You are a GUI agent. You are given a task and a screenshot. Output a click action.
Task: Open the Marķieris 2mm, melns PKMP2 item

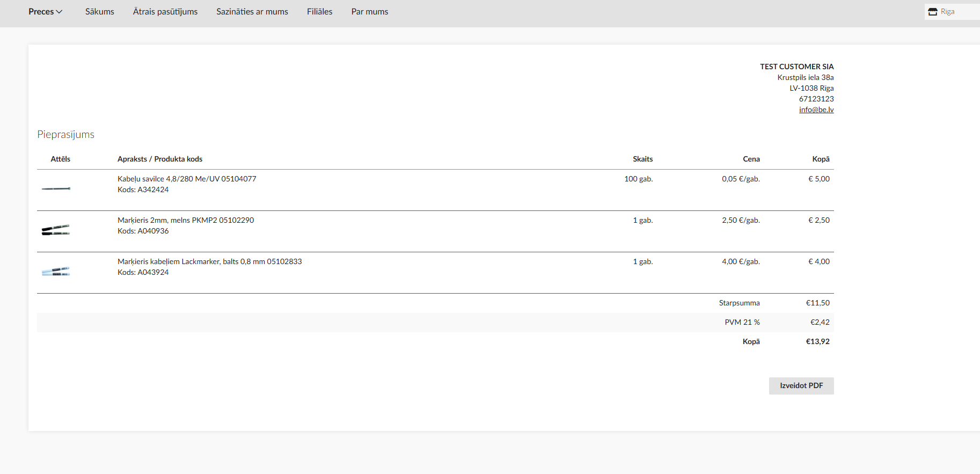(186, 220)
